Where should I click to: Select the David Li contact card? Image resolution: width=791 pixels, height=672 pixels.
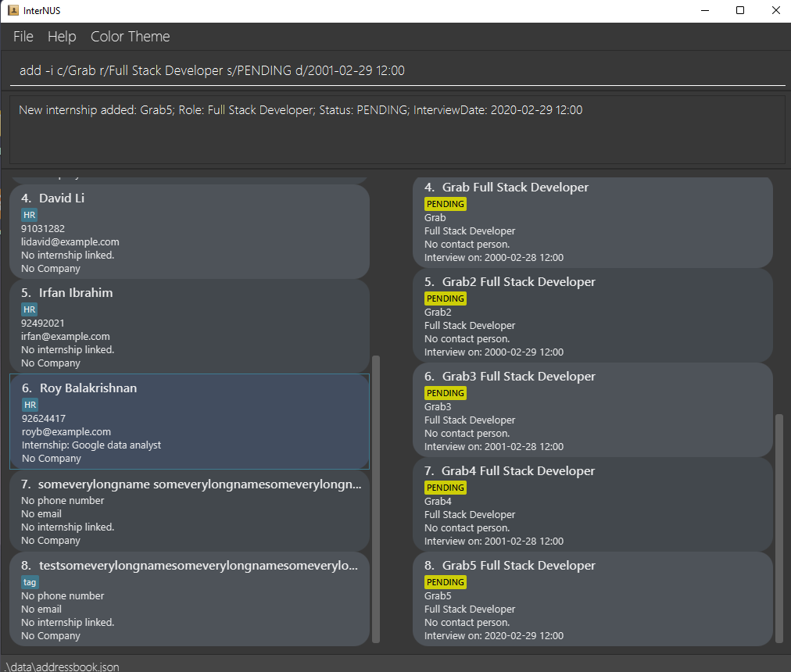(189, 231)
